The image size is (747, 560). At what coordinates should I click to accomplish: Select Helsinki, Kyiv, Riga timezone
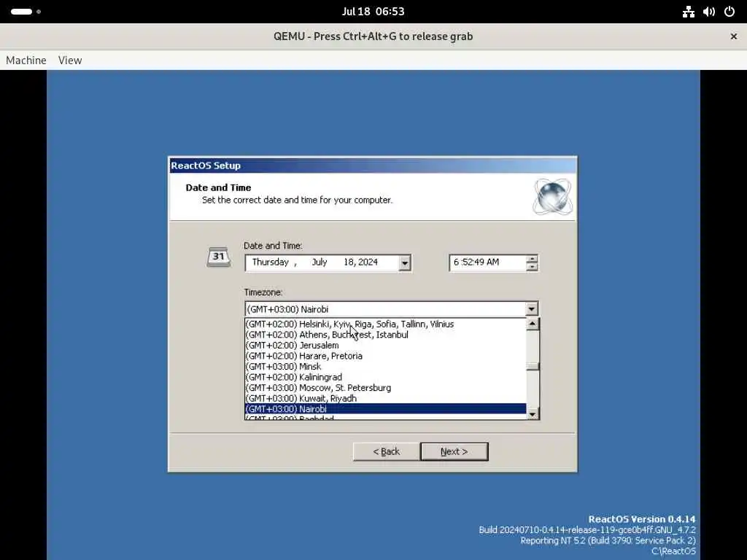[385, 324]
